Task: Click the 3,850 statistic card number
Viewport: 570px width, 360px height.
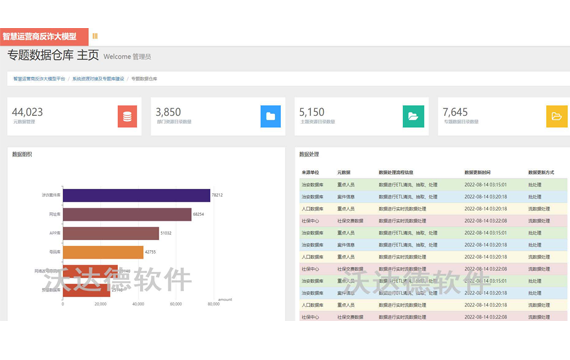Action: pos(168,112)
